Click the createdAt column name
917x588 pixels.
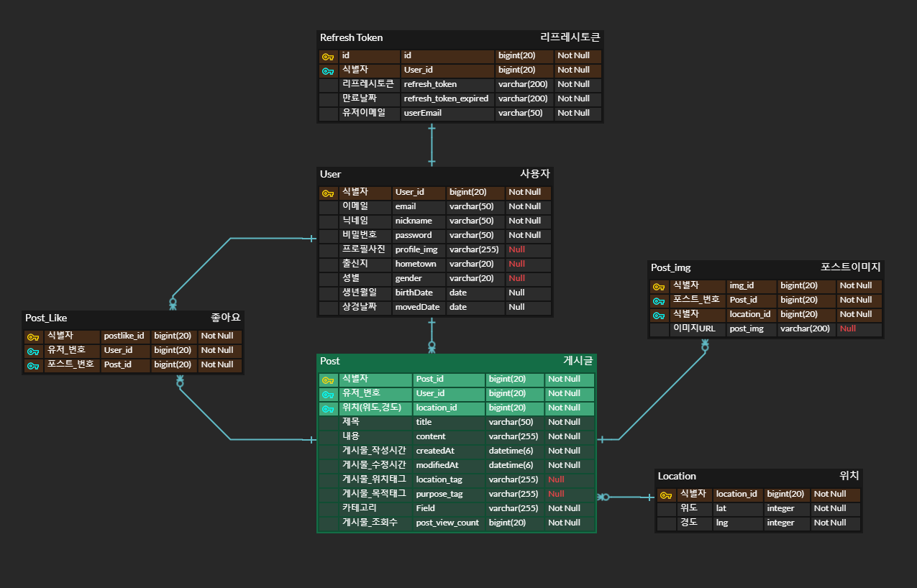pos(435,451)
